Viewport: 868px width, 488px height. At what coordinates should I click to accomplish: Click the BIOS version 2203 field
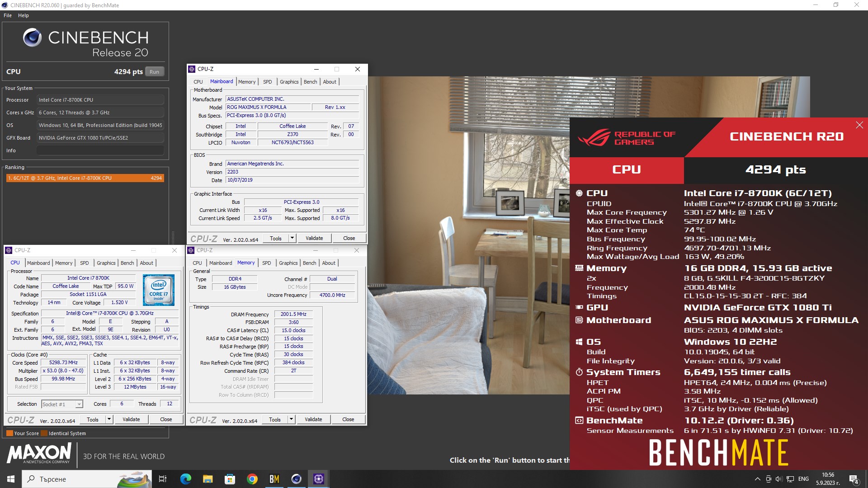point(292,172)
